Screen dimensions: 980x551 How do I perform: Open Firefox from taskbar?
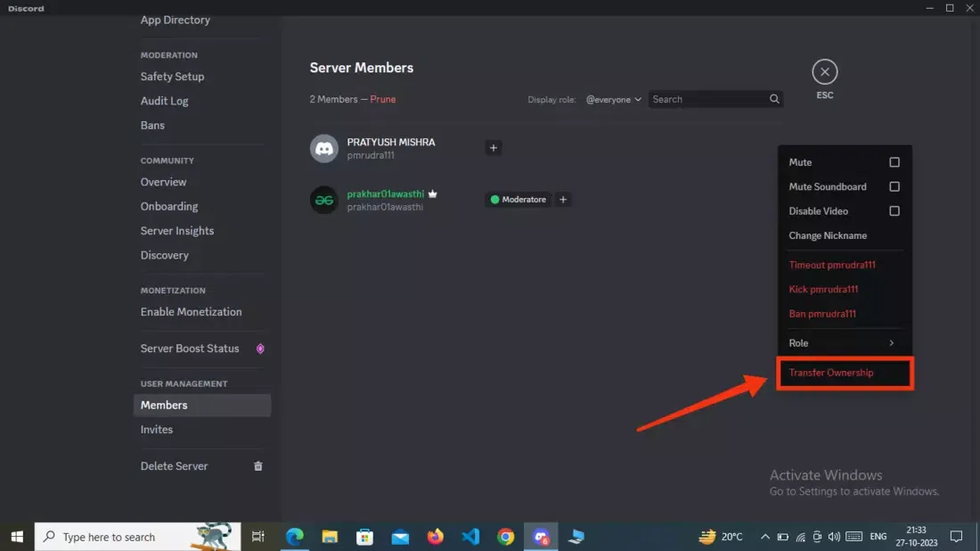tap(435, 537)
